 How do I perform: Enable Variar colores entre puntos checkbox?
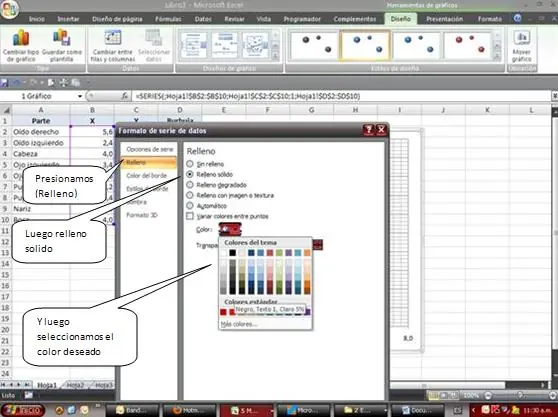click(190, 216)
